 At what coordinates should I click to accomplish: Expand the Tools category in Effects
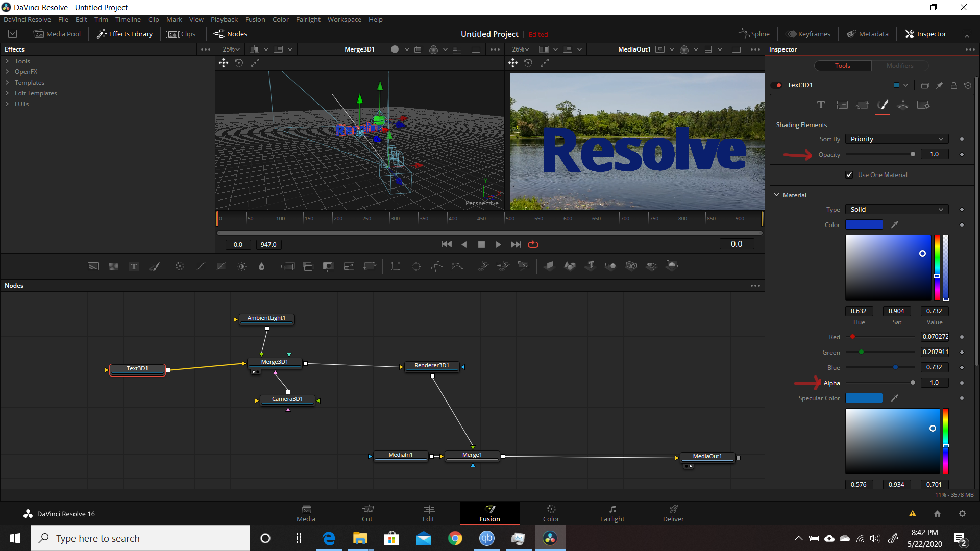click(x=7, y=61)
